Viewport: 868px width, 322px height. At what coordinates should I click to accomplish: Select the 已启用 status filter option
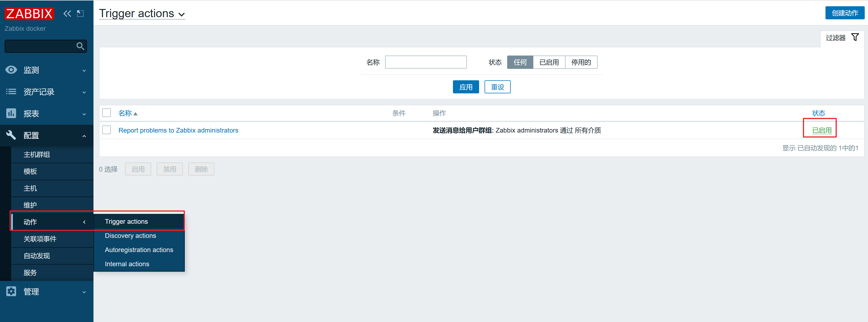click(x=549, y=62)
